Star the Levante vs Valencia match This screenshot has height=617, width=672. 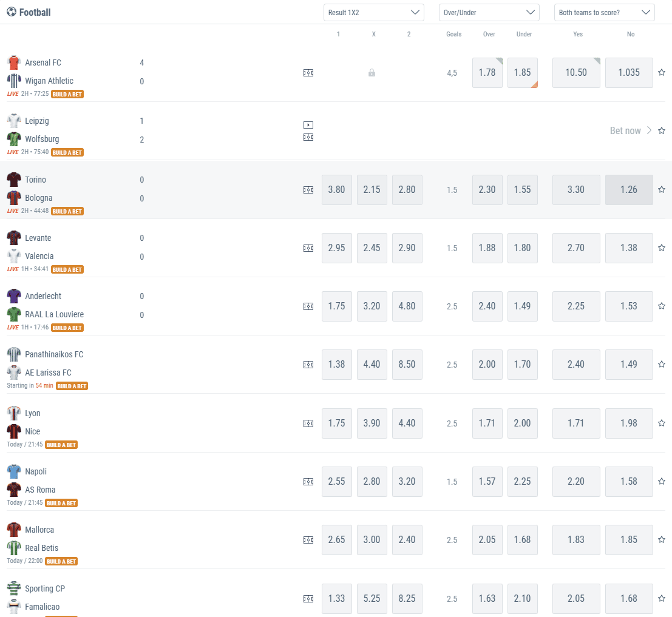662,248
